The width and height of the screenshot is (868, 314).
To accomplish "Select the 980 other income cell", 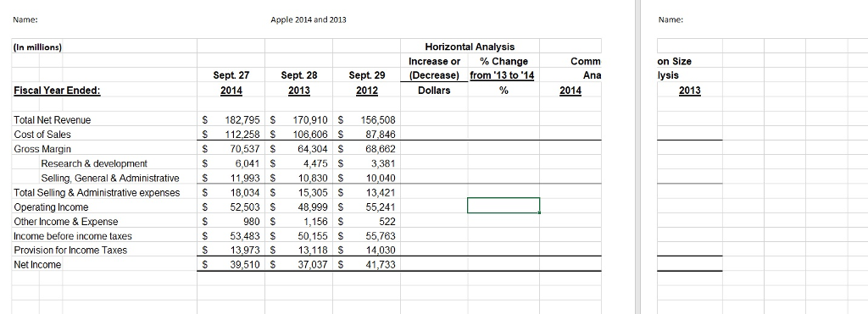I will pos(231,222).
